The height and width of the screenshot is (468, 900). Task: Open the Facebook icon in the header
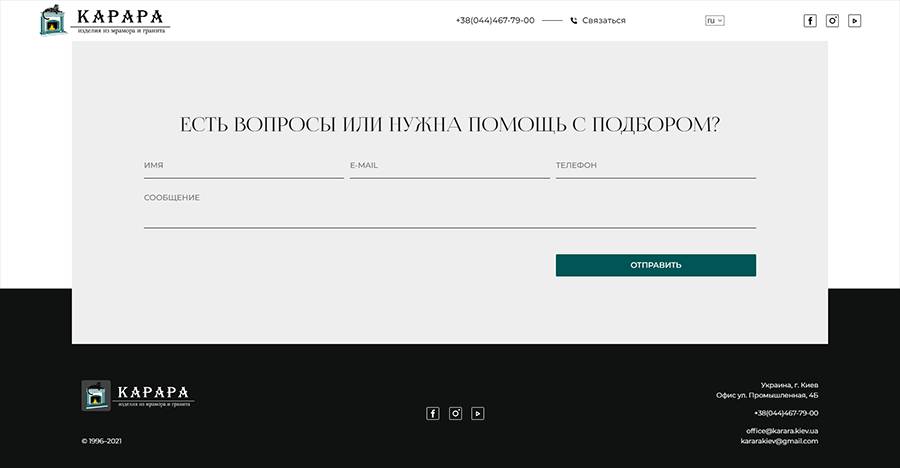(x=810, y=20)
